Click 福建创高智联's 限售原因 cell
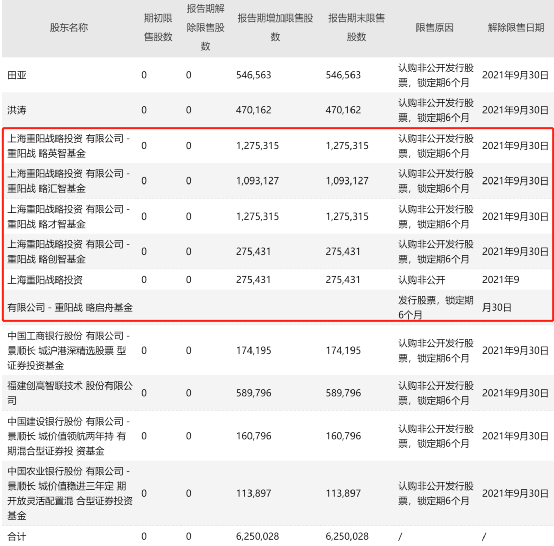554x546 pixels. tap(436, 393)
